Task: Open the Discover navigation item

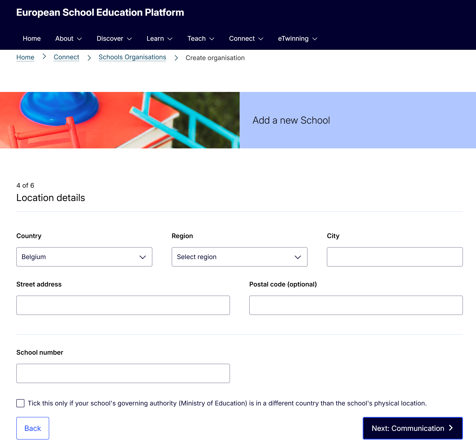Action: click(x=110, y=39)
